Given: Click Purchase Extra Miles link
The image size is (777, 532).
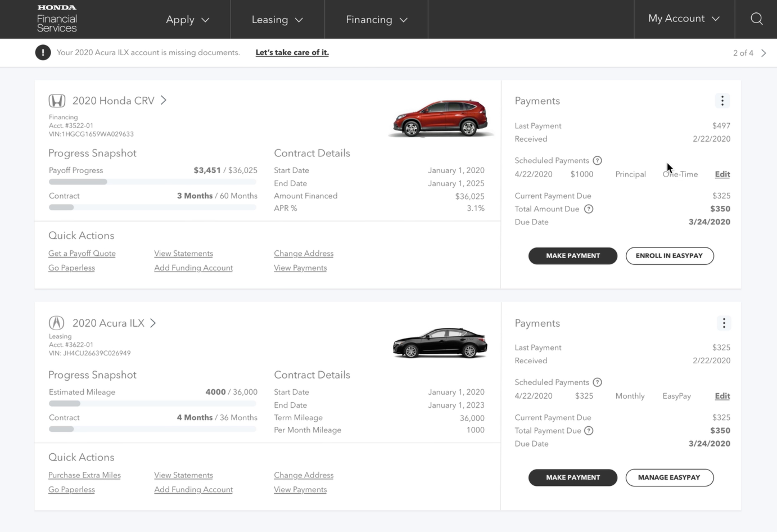Looking at the screenshot, I should click(x=84, y=475).
